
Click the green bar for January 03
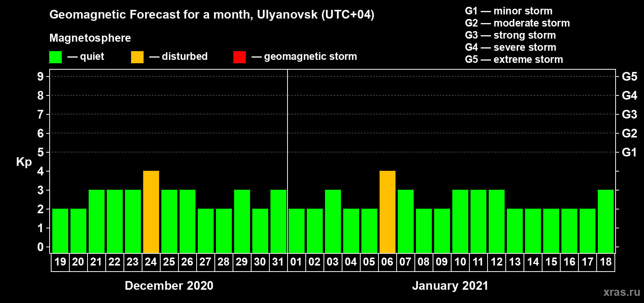point(333,222)
